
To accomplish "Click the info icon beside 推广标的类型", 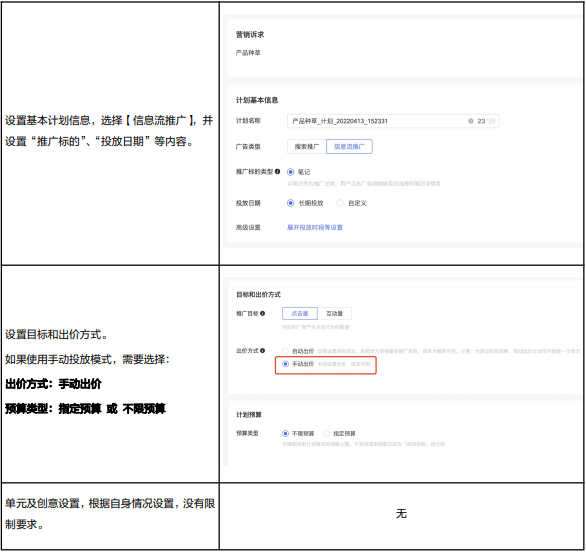I will (277, 172).
